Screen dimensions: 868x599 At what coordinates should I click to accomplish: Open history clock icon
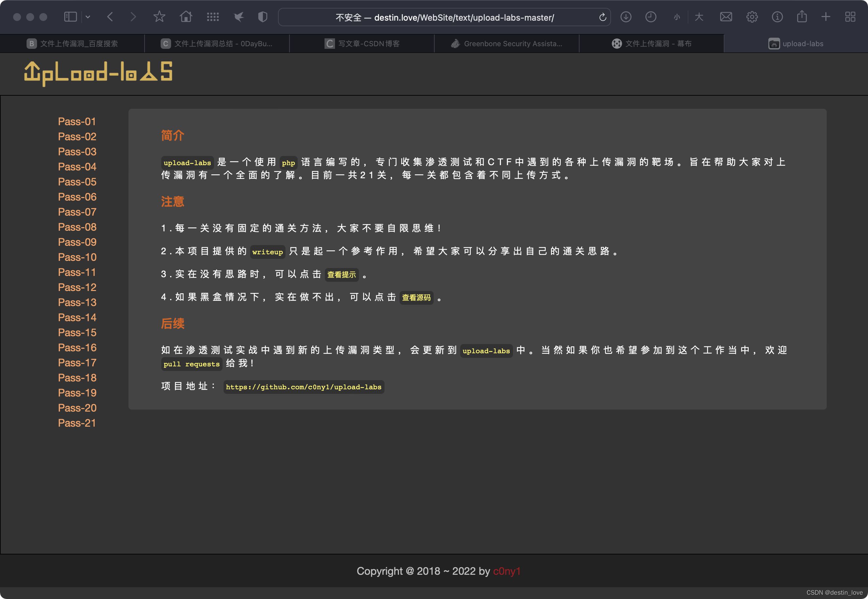point(651,17)
